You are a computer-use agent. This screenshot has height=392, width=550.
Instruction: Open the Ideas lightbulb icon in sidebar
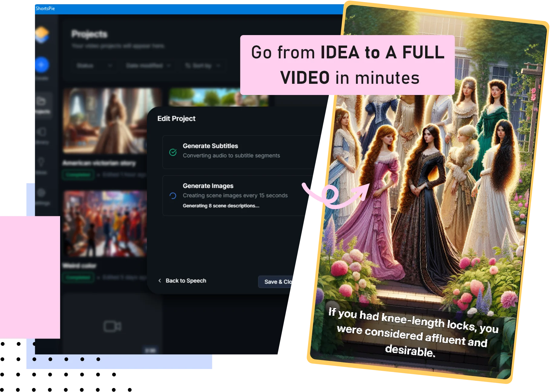pyautogui.click(x=41, y=162)
